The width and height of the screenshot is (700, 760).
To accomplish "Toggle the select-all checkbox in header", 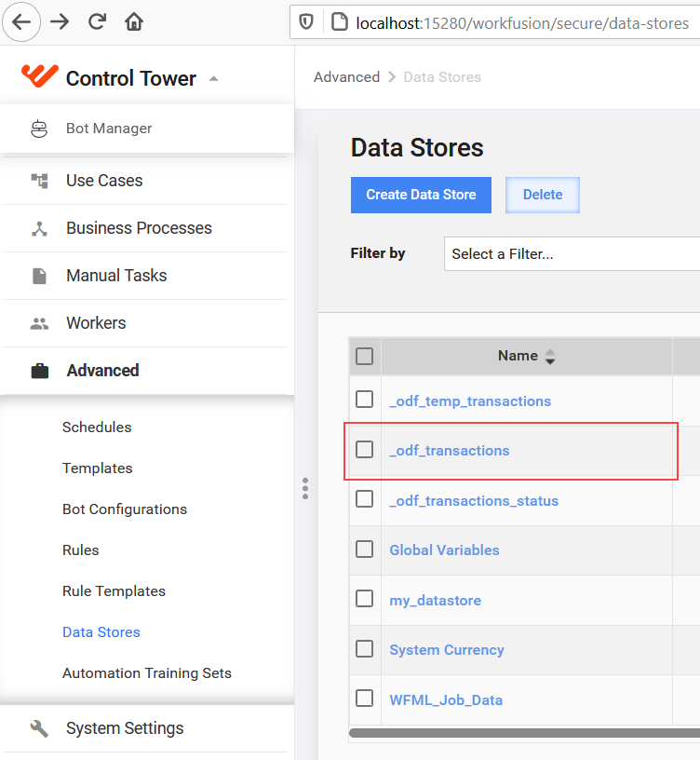I will (364, 356).
